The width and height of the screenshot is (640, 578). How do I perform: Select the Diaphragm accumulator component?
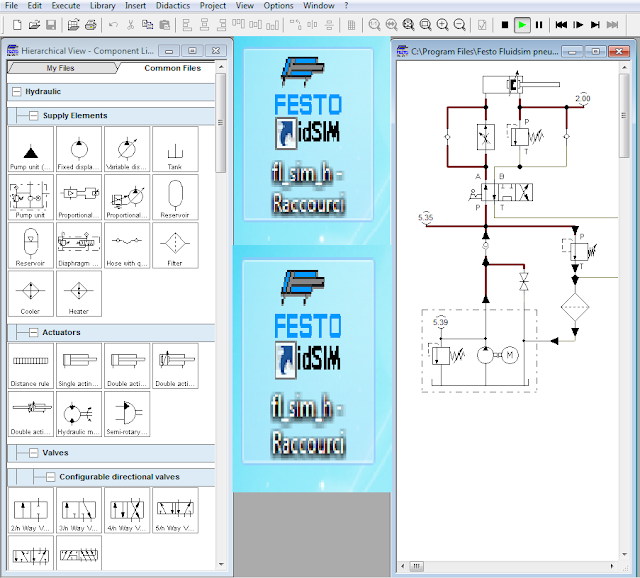tap(79, 245)
